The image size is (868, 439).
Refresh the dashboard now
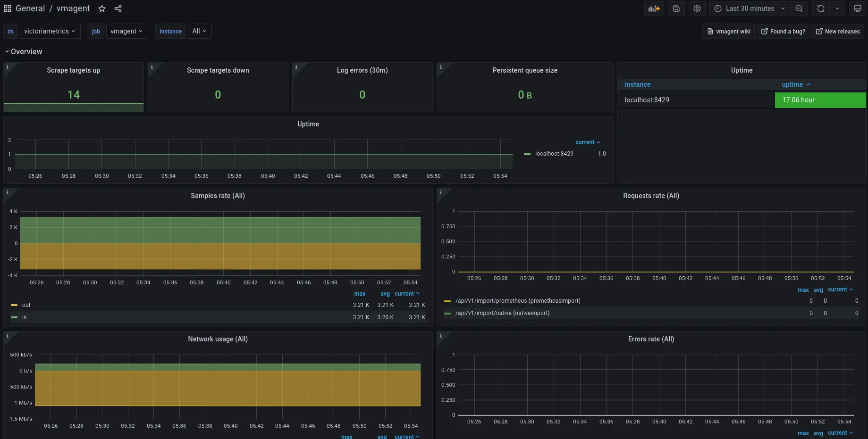tap(821, 8)
